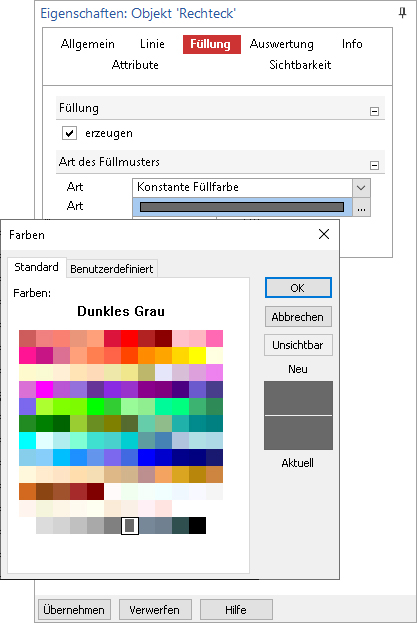
Task: Click the Unsichtbar button
Action: pyautogui.click(x=298, y=345)
